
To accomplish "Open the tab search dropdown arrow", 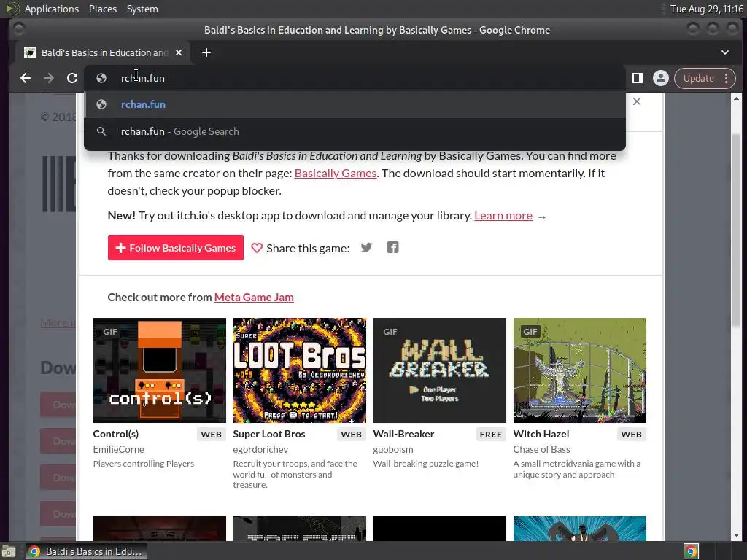I will click(724, 52).
